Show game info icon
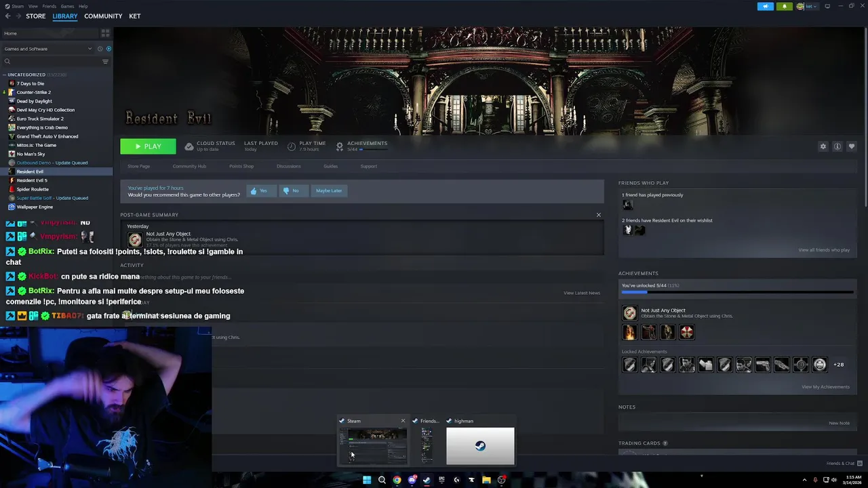 tap(837, 146)
